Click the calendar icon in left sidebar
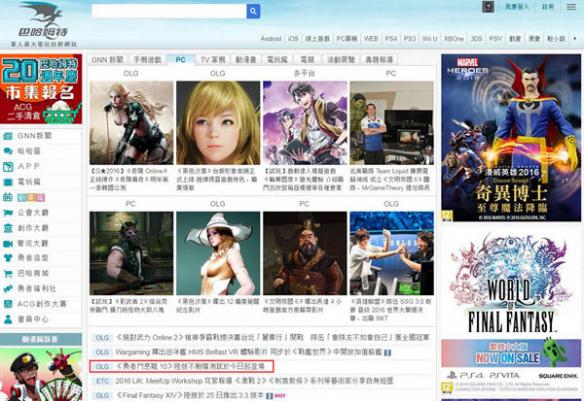The image size is (584, 401). (x=8, y=197)
